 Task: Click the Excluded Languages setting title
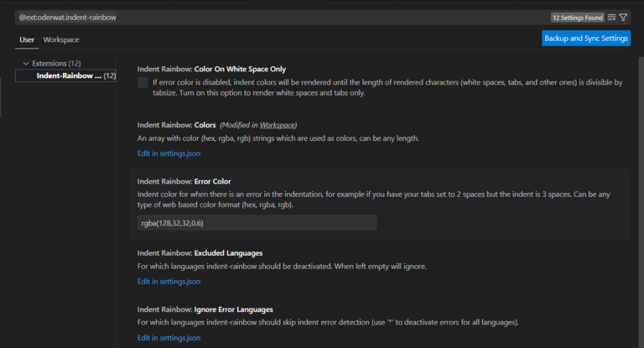tap(201, 252)
